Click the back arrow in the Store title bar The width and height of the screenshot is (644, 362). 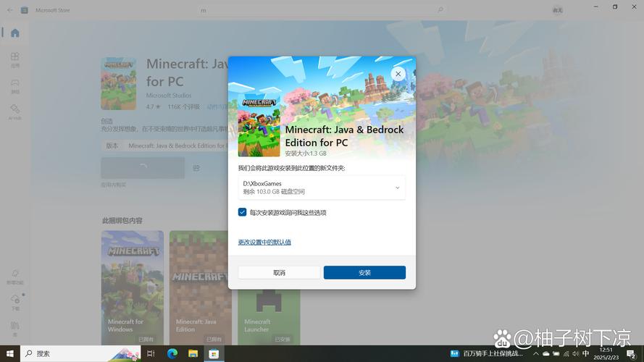tap(10, 10)
